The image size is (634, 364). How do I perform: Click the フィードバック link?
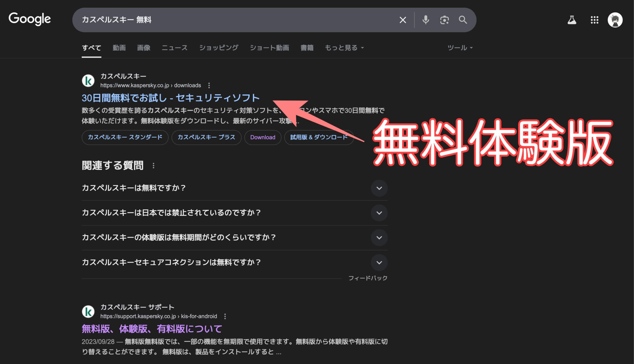(368, 278)
